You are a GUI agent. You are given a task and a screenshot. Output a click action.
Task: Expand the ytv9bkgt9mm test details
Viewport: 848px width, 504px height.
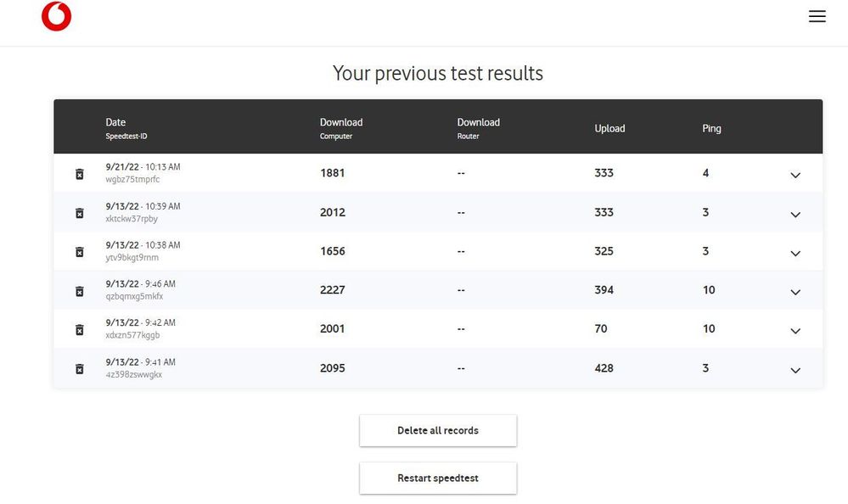coord(795,253)
